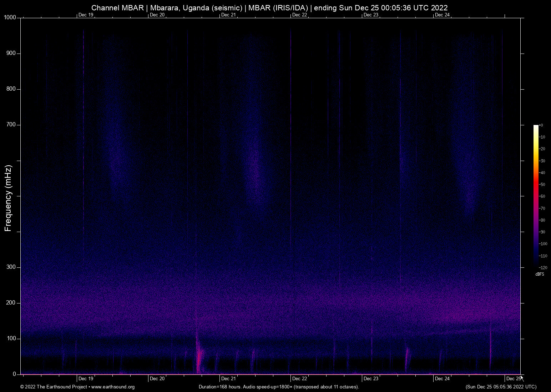
Task: Click the Earthsound Project copyright notice
Action: tap(53, 387)
